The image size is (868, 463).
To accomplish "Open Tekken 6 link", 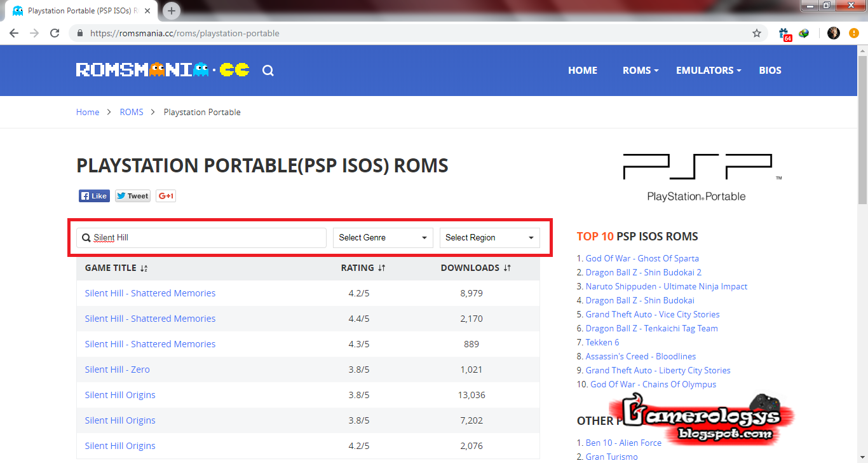I will click(x=602, y=342).
